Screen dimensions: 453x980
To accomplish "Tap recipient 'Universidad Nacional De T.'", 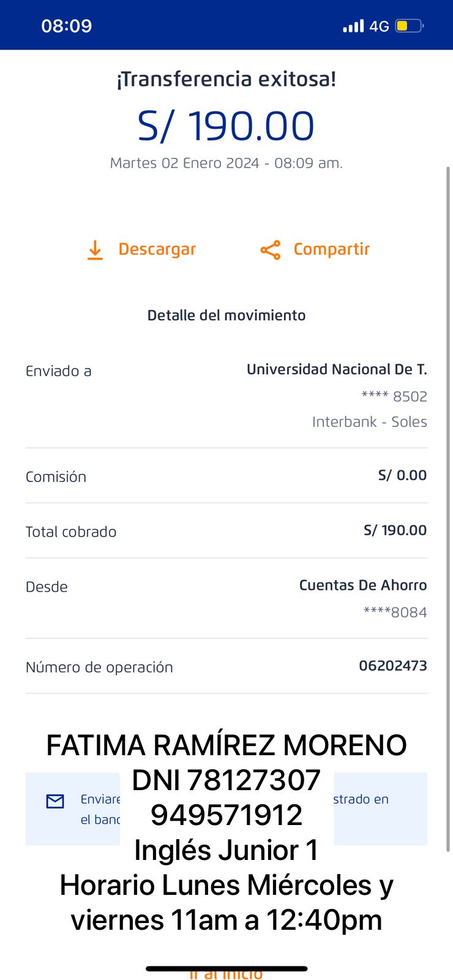I will pos(337,369).
